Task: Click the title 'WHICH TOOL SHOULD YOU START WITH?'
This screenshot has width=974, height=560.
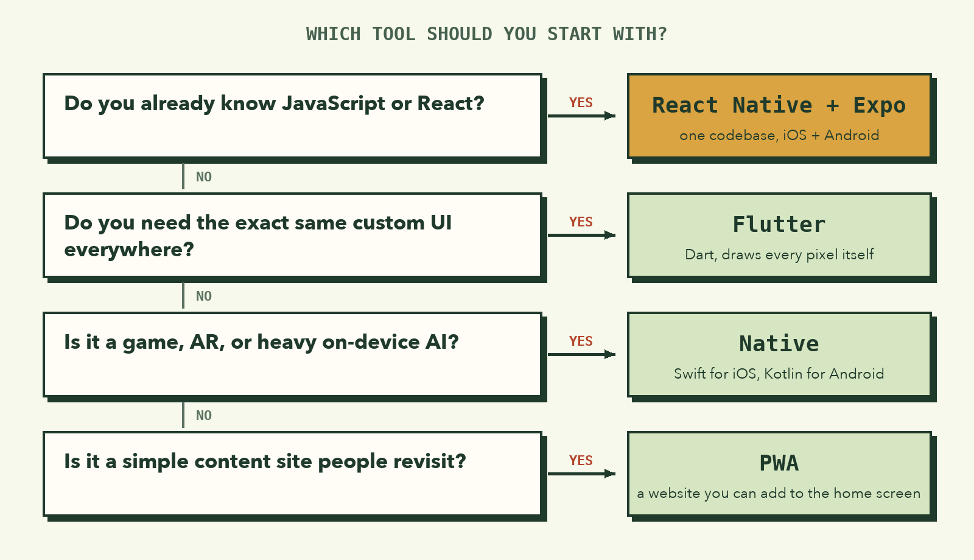Action: 486,34
